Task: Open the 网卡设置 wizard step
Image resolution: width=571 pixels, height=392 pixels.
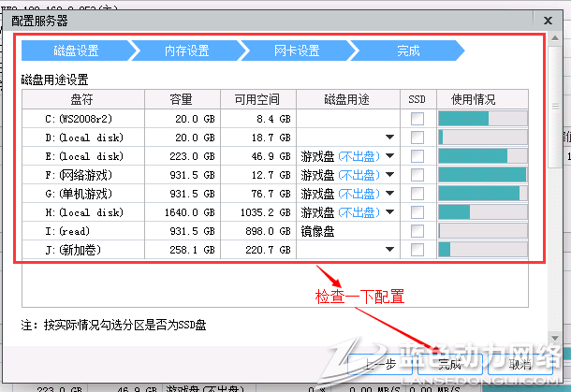Action: [x=297, y=51]
